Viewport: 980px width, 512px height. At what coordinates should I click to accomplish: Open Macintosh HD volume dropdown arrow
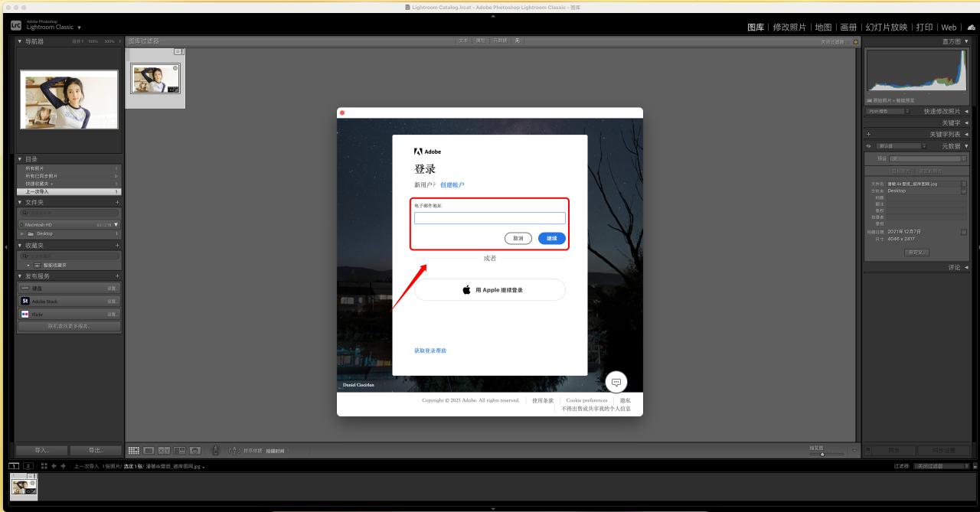116,224
